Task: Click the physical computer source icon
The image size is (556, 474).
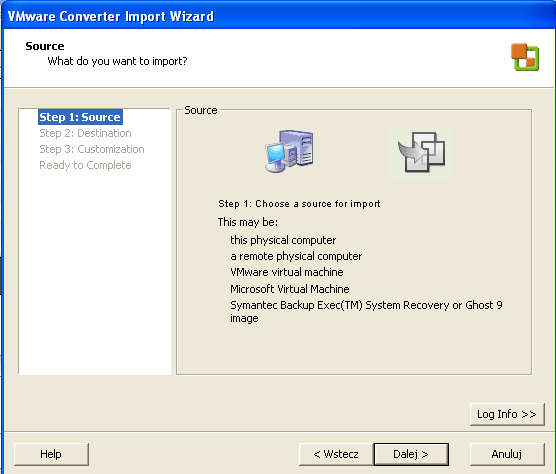Action: point(289,151)
